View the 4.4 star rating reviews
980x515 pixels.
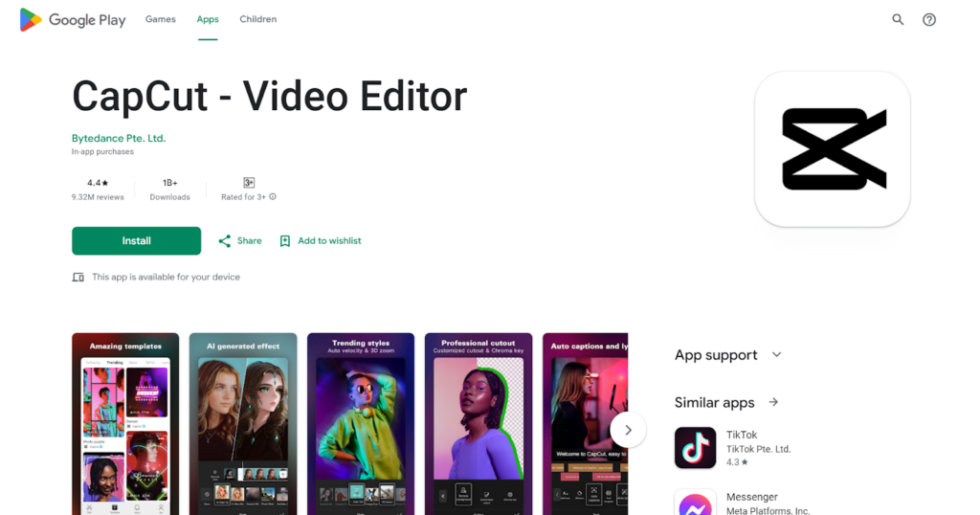tap(98, 190)
